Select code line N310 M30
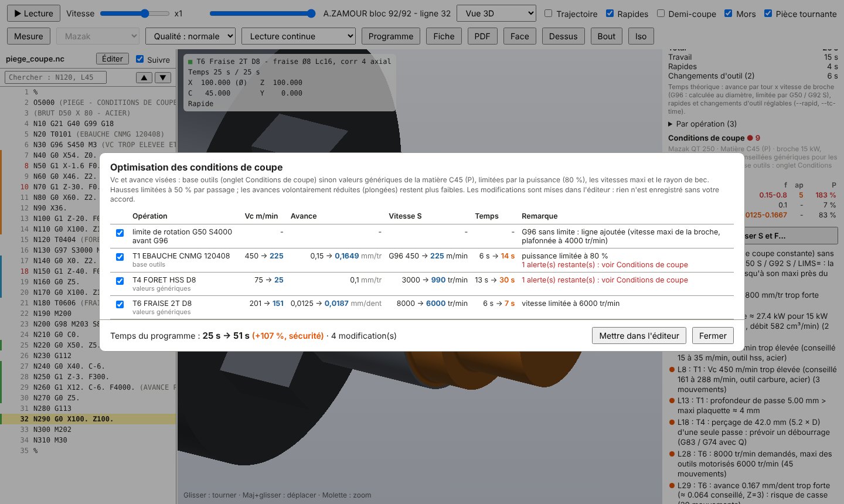The width and height of the screenshot is (844, 504). pos(88,440)
